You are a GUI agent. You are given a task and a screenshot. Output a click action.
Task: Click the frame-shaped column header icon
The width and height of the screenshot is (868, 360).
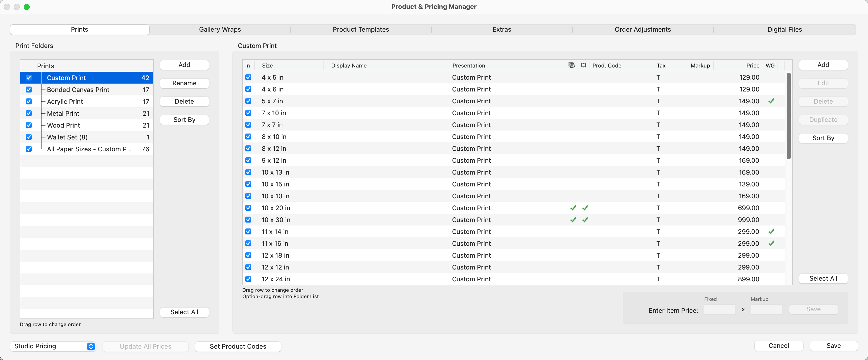pyautogui.click(x=584, y=65)
